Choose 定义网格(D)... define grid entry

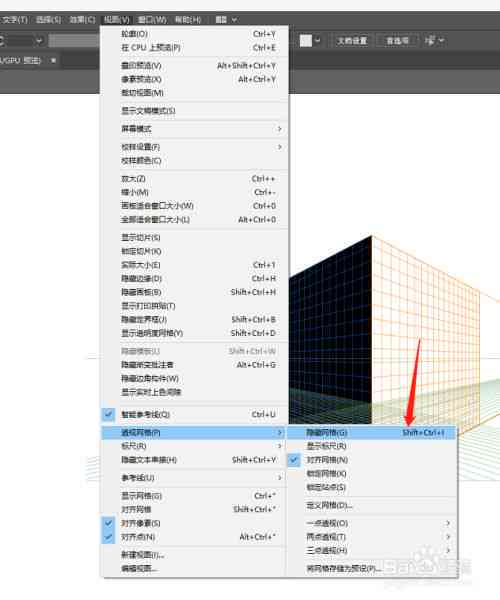tap(372, 506)
